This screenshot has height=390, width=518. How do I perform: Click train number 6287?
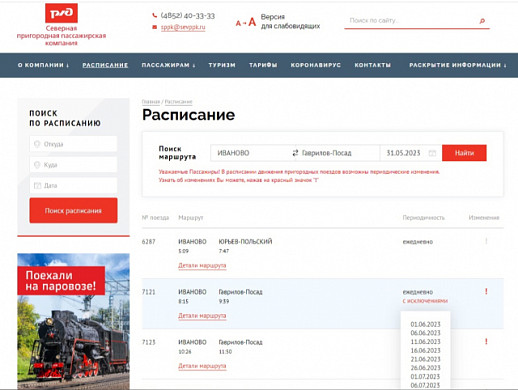click(148, 241)
